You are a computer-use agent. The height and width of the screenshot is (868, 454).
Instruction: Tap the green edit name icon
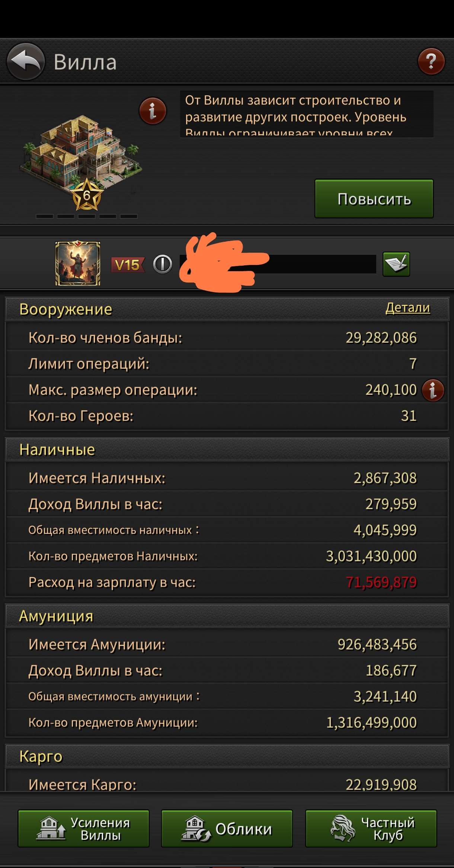(396, 264)
